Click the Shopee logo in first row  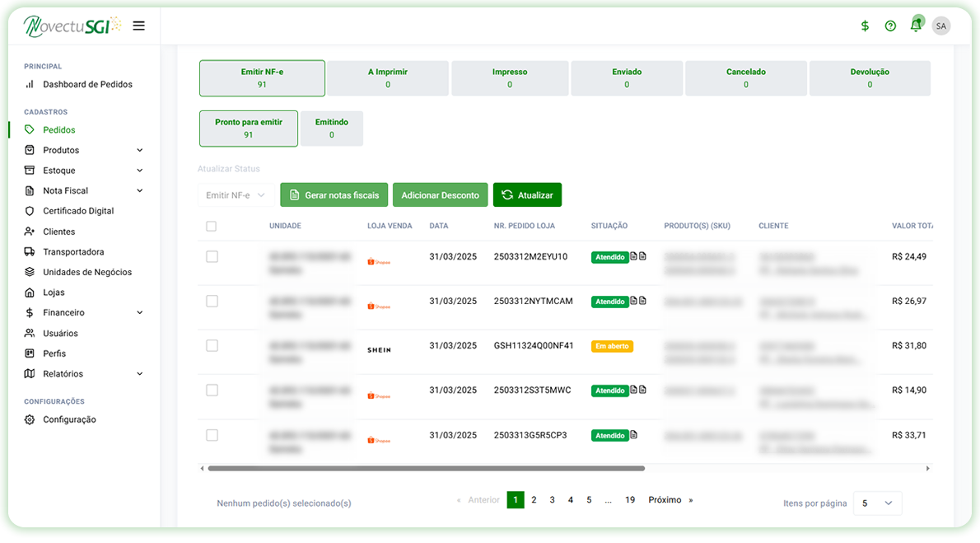(379, 262)
